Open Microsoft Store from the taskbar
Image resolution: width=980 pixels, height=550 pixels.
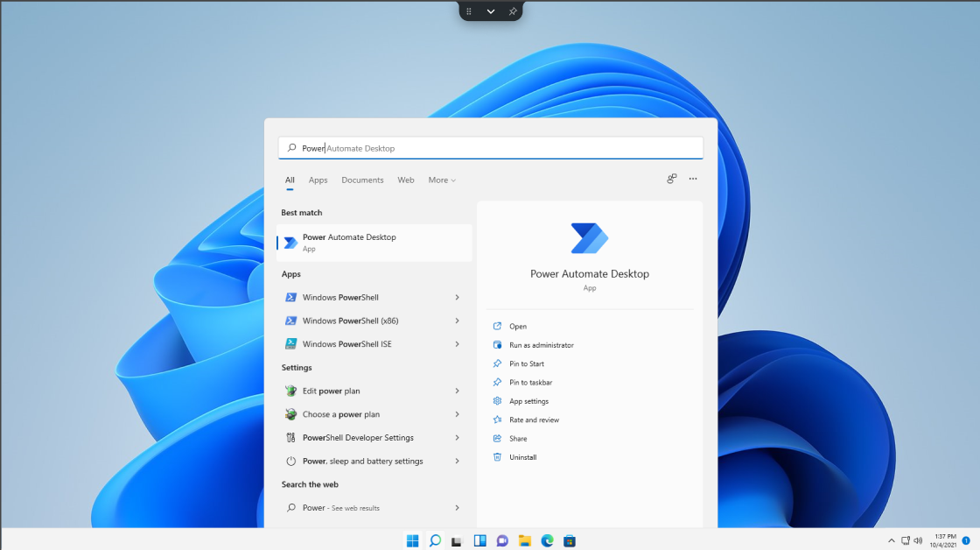click(x=570, y=540)
